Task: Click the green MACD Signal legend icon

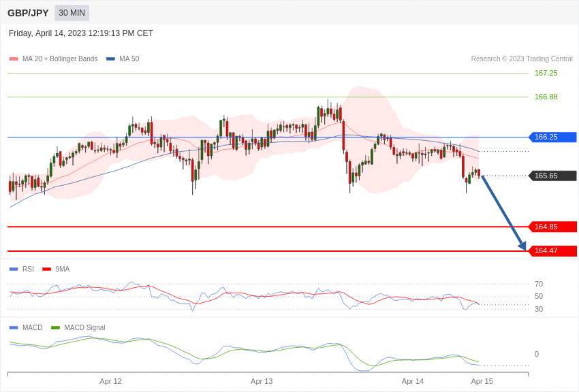Action: pyautogui.click(x=55, y=327)
